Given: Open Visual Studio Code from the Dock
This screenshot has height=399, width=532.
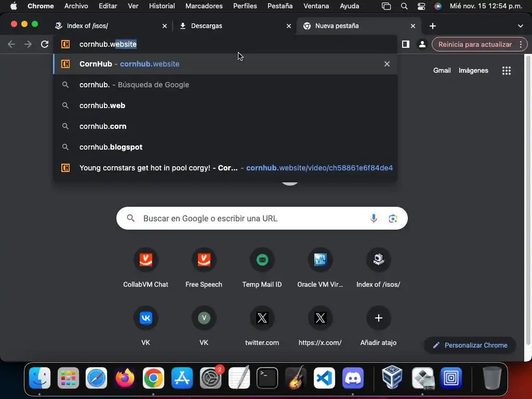Looking at the screenshot, I should [324, 378].
